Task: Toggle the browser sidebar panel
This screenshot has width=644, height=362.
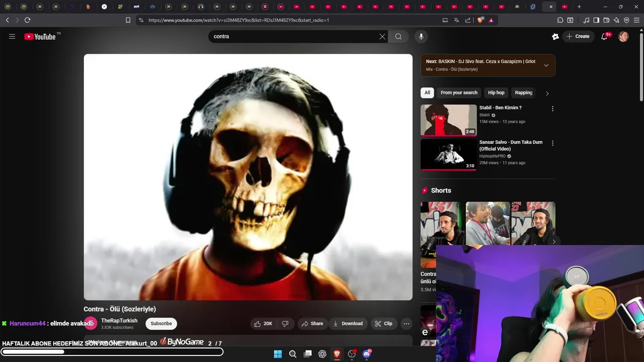Action: point(596,20)
